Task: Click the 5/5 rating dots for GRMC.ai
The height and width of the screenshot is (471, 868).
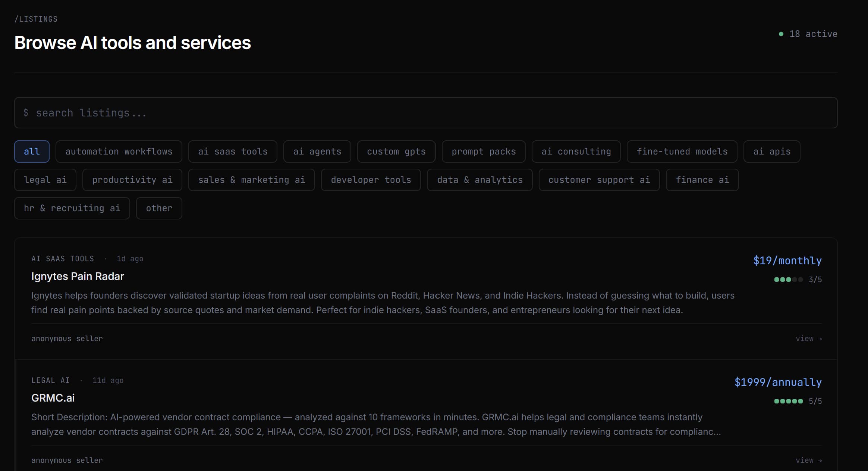Action: pos(788,401)
